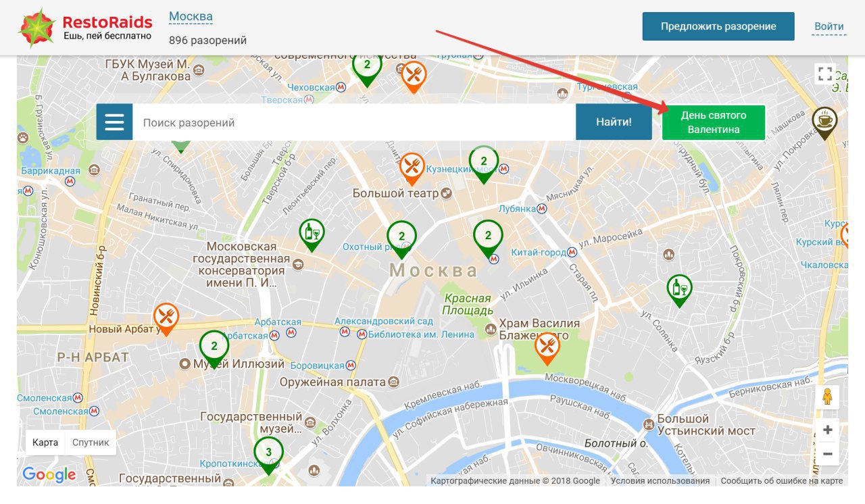The height and width of the screenshot is (504, 865).
Task: Open wine marker near the Консерватория
Action: coord(312,235)
